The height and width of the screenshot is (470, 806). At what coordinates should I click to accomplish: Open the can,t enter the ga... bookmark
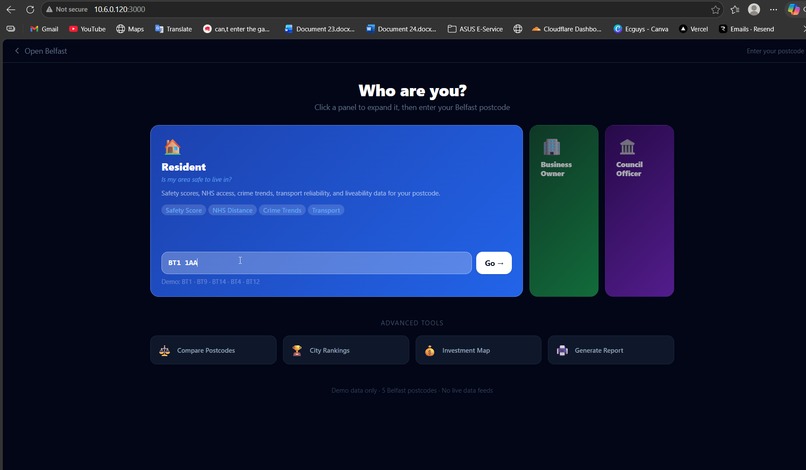click(x=236, y=29)
